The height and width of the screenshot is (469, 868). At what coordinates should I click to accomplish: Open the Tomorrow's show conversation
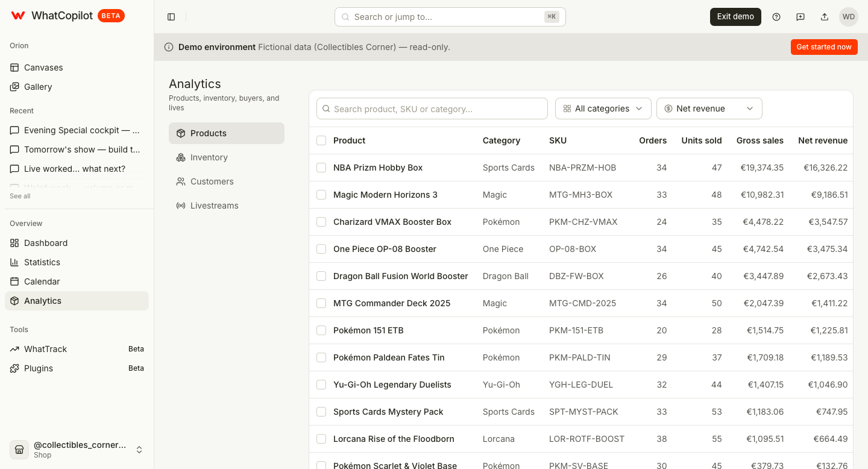pyautogui.click(x=77, y=150)
